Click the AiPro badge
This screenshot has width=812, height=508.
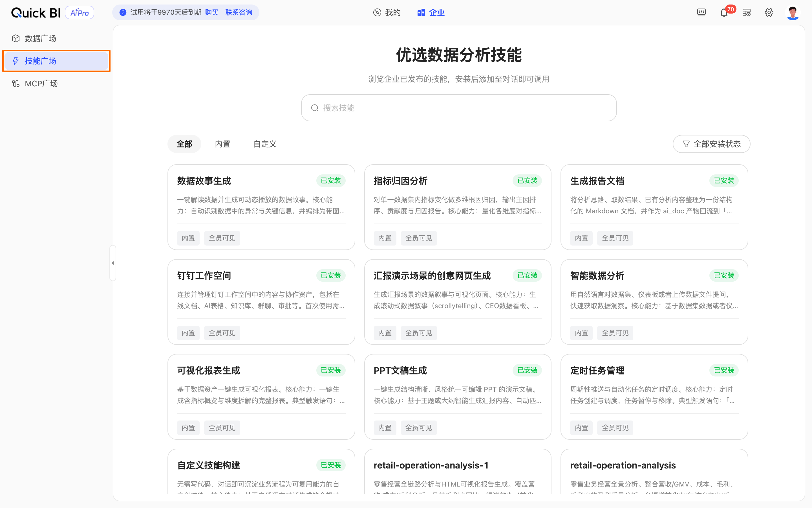(80, 13)
